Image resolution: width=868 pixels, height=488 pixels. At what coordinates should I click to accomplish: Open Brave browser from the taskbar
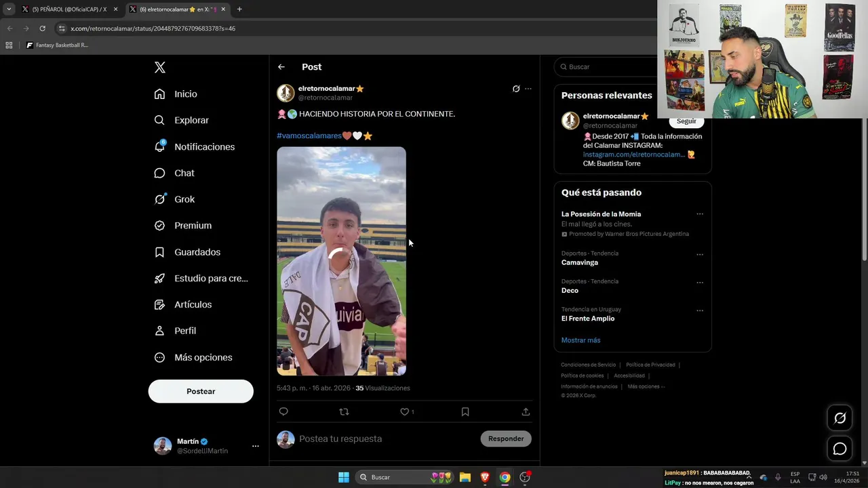485,477
